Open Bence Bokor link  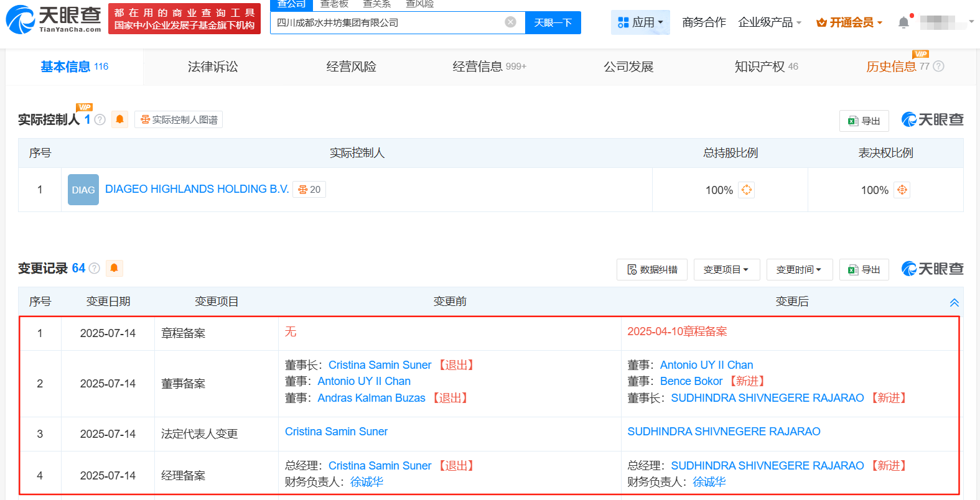pyautogui.click(x=691, y=381)
